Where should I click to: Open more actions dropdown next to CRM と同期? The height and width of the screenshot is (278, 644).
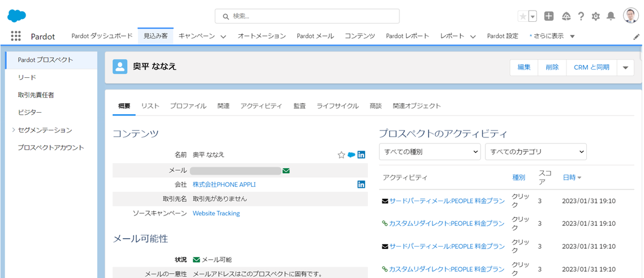[x=625, y=67]
